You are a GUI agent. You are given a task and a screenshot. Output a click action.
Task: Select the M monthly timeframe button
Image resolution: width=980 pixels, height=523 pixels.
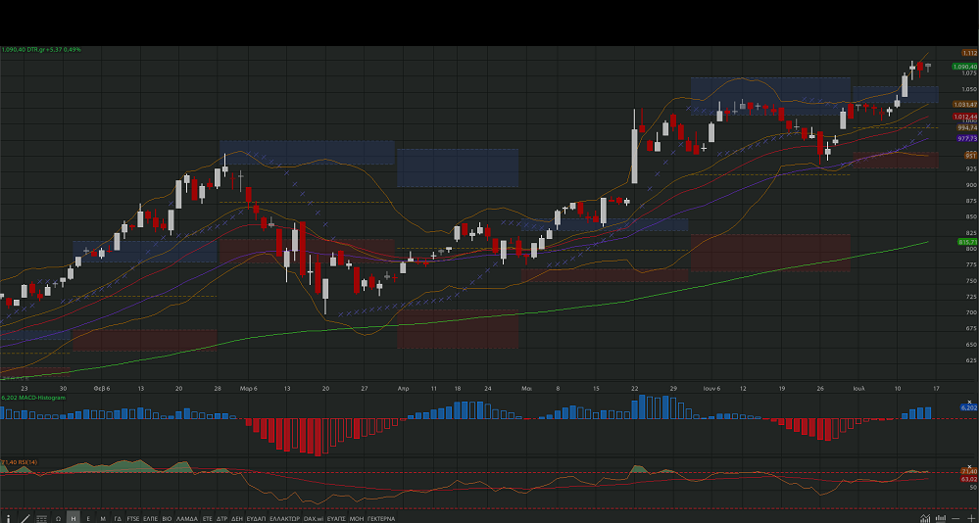pos(103,519)
